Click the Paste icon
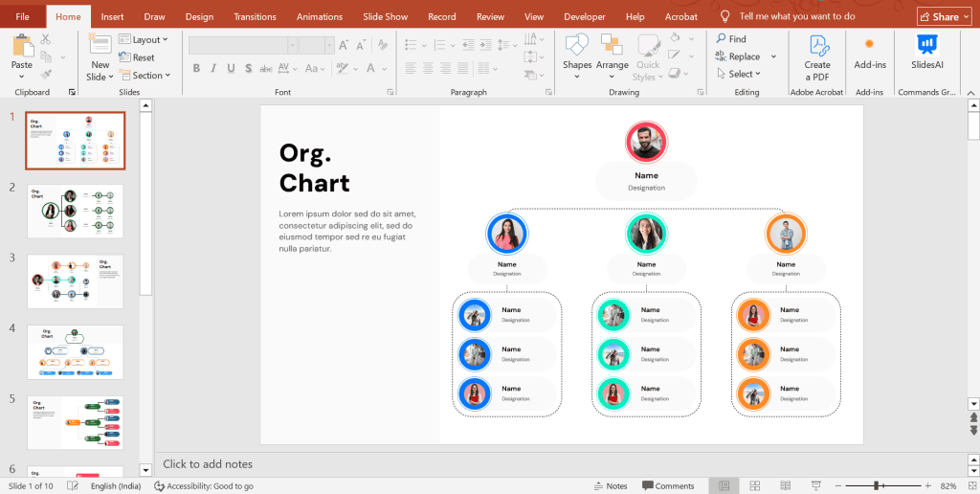Image resolution: width=980 pixels, height=494 pixels. coord(21,46)
